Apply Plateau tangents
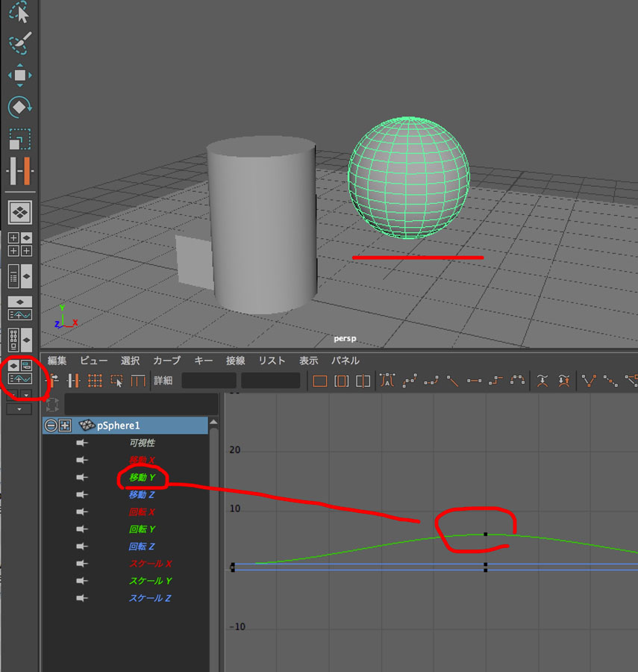The image size is (638, 672). (x=517, y=381)
